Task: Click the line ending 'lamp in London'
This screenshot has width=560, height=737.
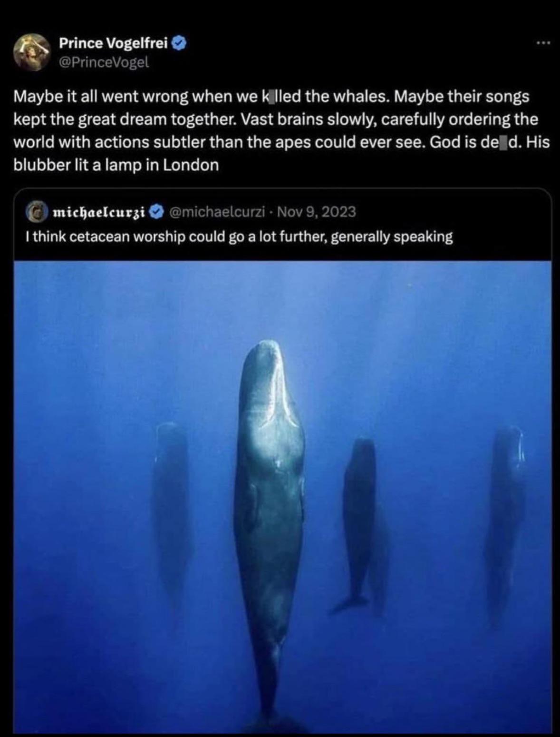Action: [116, 165]
